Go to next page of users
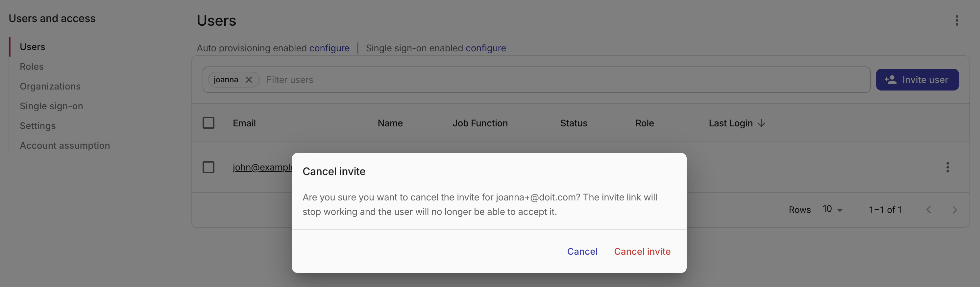This screenshot has width=980, height=287. 954,210
